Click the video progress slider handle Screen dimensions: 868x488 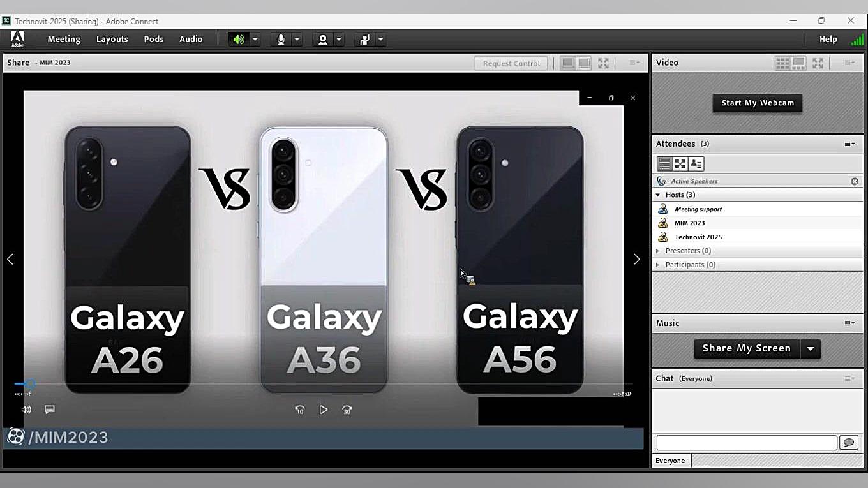coord(30,384)
